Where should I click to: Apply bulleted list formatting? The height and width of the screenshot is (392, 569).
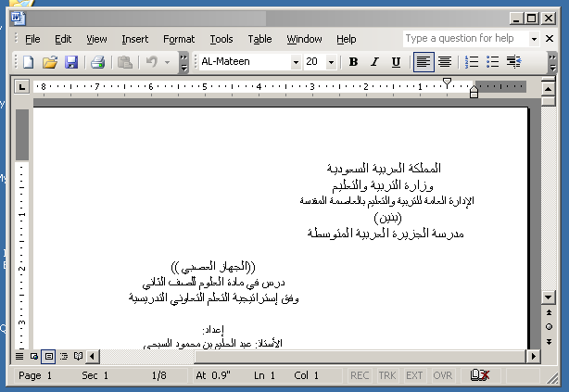[493, 62]
